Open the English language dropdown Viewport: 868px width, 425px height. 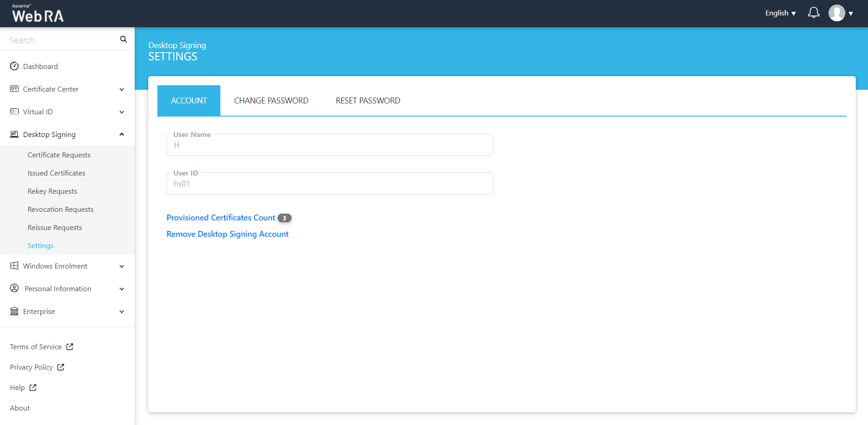780,13
